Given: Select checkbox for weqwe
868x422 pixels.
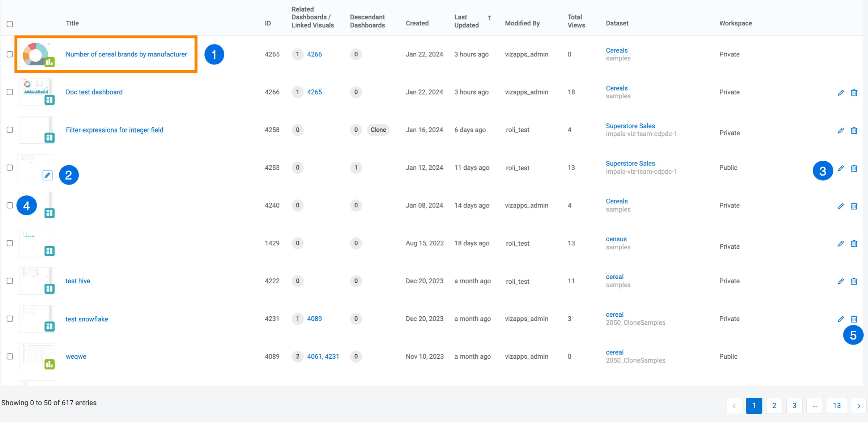Looking at the screenshot, I should [10, 356].
